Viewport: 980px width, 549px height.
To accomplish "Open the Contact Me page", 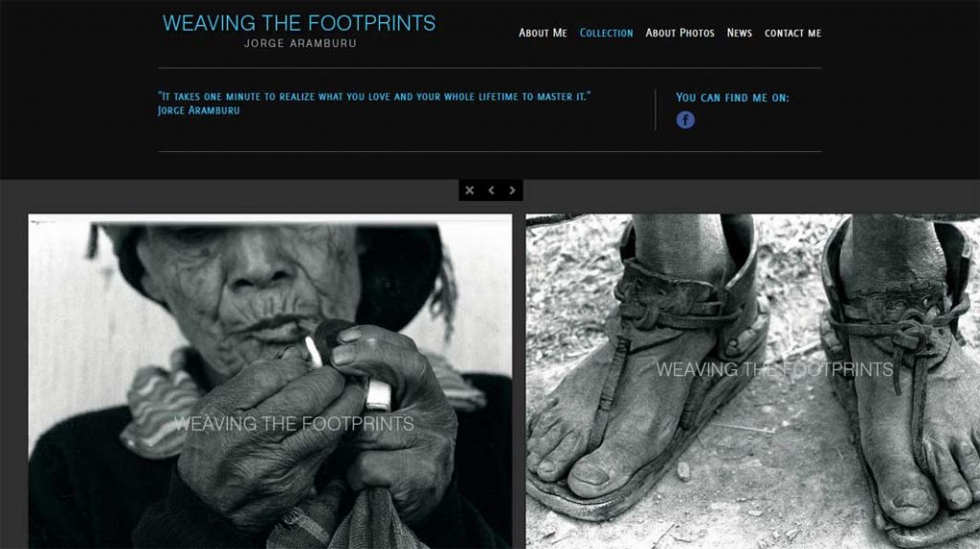I will (792, 33).
